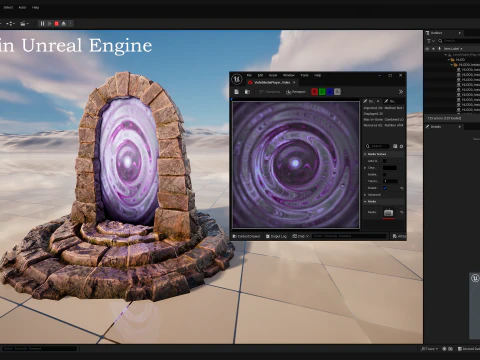
Task: Click the Outliner search field
Action: pos(459,41)
